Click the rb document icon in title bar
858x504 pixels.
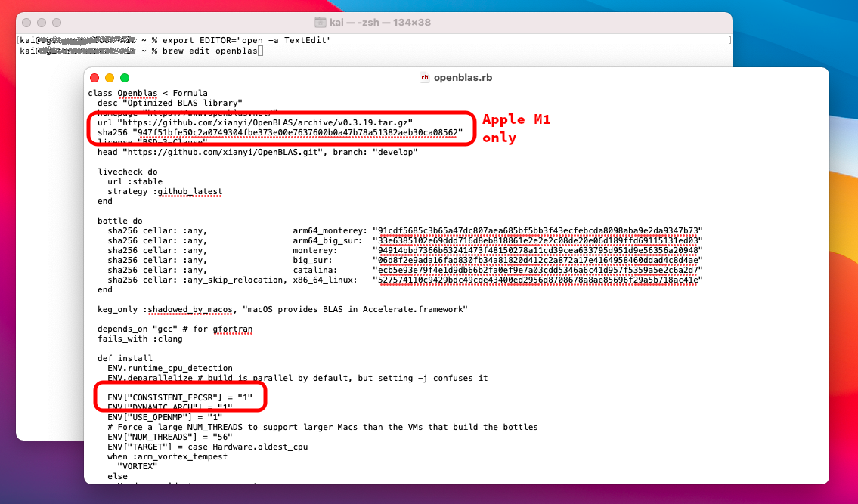tap(425, 78)
